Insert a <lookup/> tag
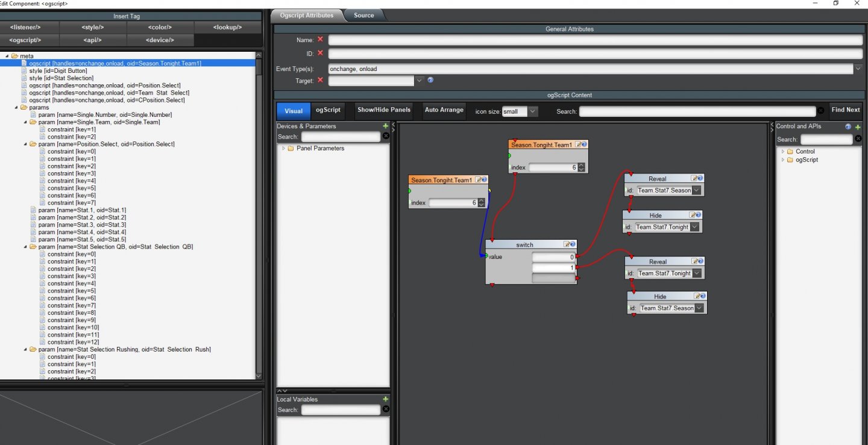 (x=228, y=27)
